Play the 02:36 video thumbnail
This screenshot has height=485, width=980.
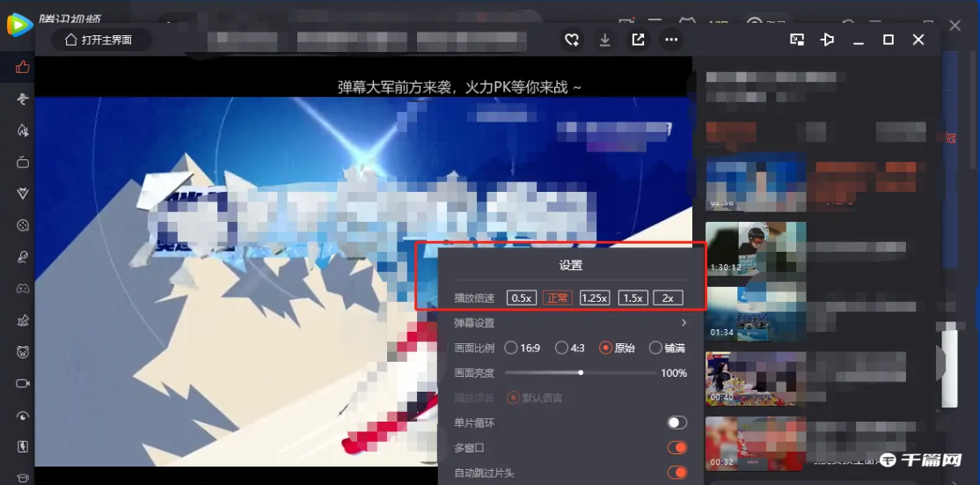click(756, 183)
